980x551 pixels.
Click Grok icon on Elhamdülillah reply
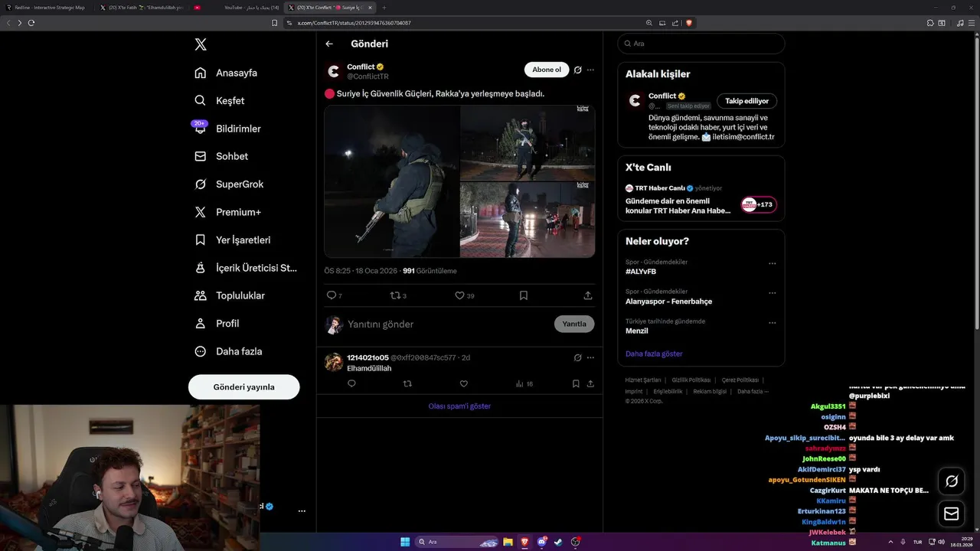pyautogui.click(x=578, y=357)
